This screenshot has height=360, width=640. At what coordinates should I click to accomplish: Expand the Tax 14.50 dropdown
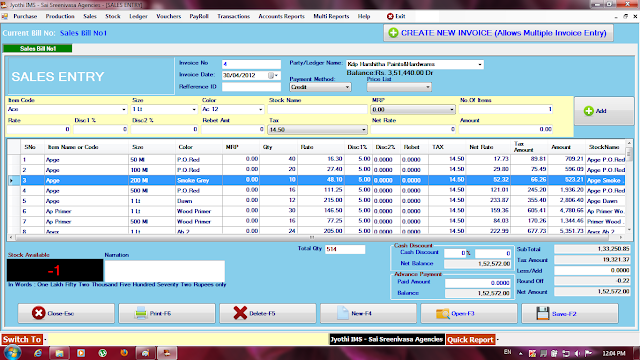point(363,130)
